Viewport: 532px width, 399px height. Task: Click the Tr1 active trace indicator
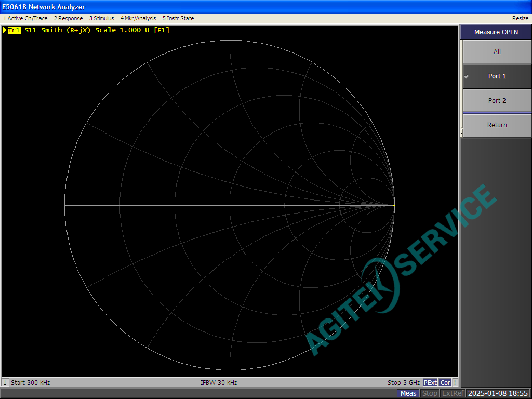pos(14,30)
